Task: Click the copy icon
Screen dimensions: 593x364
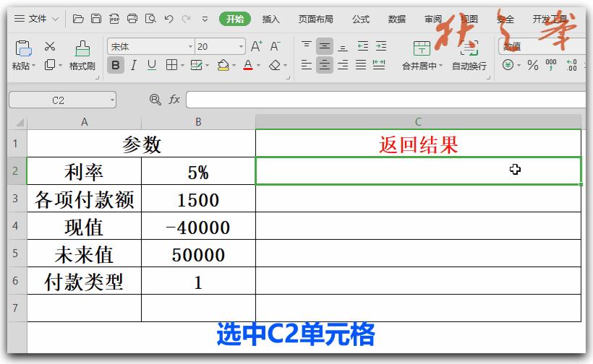Action: pos(50,65)
